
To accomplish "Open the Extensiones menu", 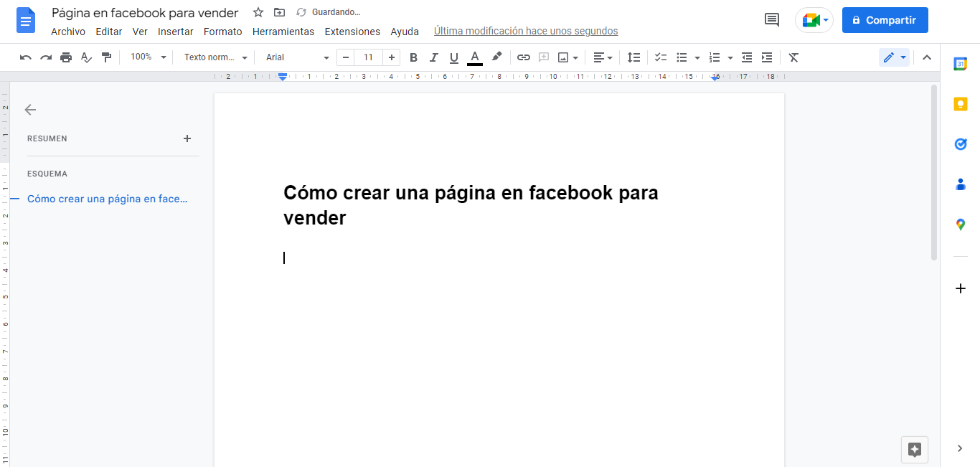I will (352, 32).
